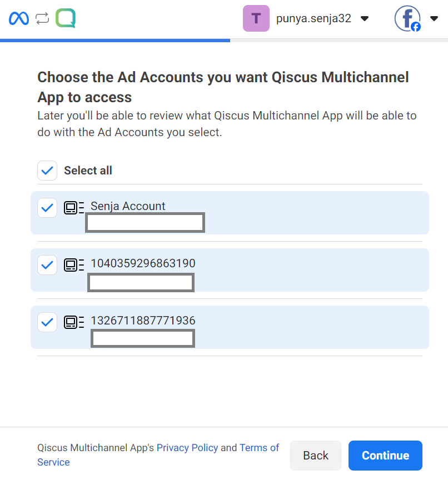Click the Facebook circle logo icon
Screen dimensions: 448x490
click(x=407, y=18)
